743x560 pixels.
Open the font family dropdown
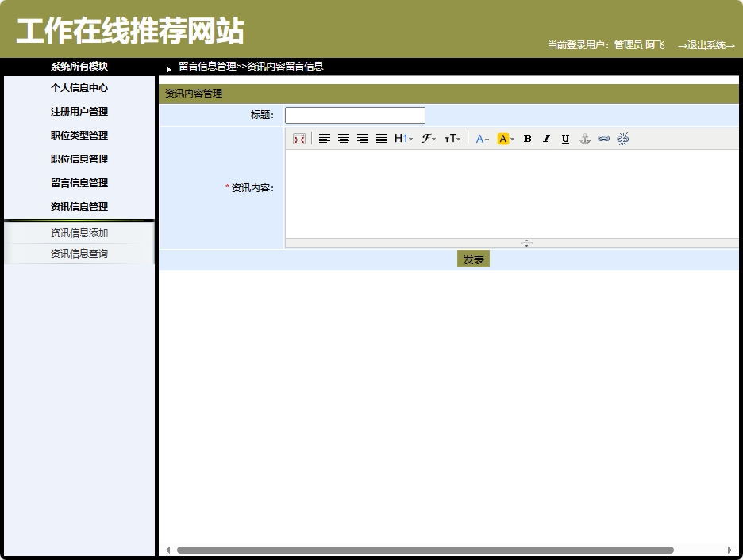click(428, 139)
